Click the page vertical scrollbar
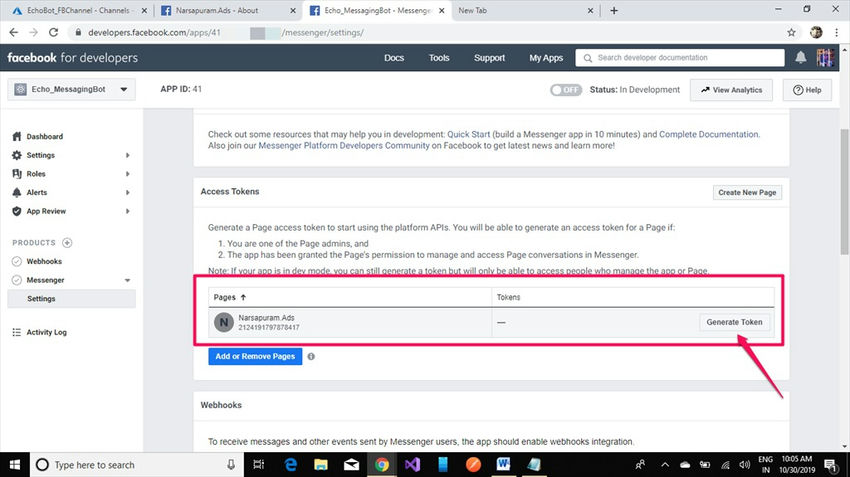Image resolution: width=850 pixels, height=477 pixels. (x=845, y=191)
